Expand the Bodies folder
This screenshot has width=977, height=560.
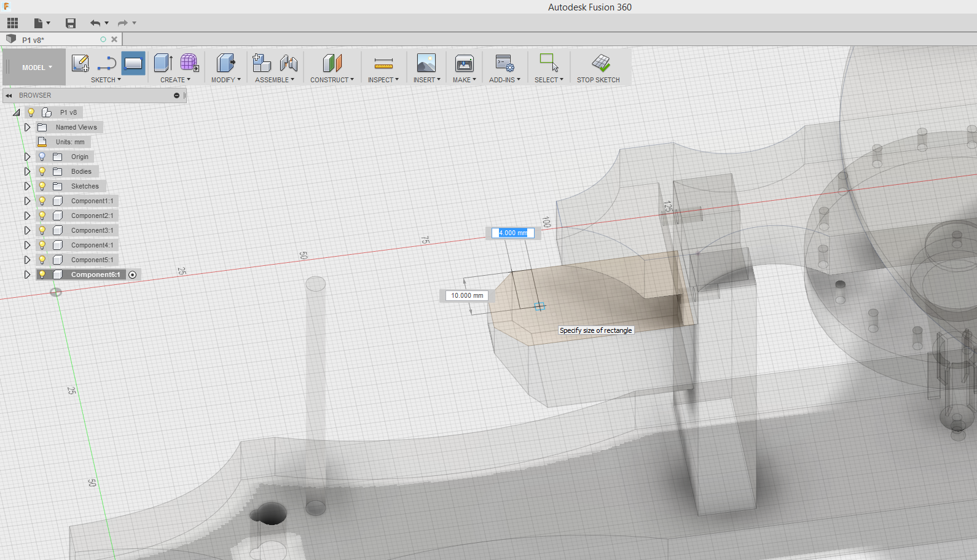pos(27,171)
